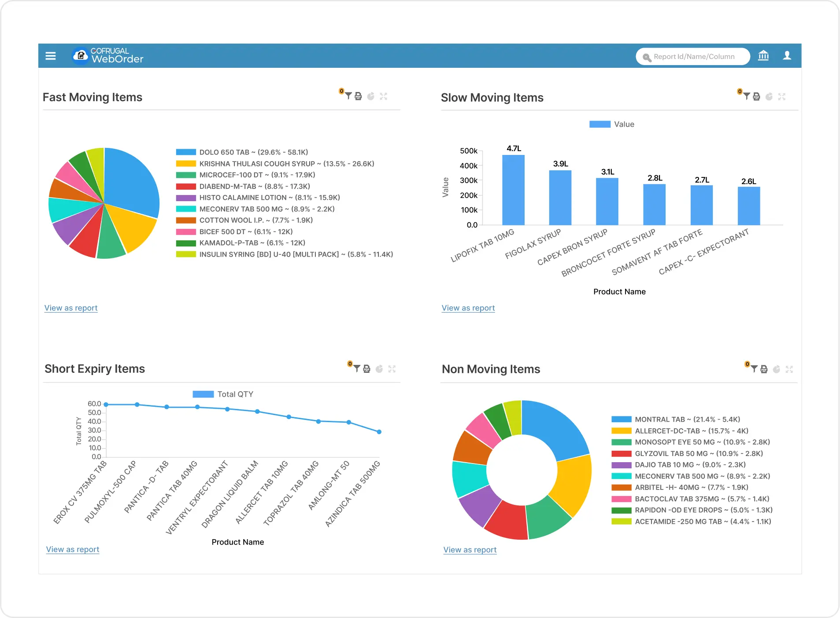840x618 pixels.
Task: Switch chart type on Slow Moving Items
Action: coord(770,97)
